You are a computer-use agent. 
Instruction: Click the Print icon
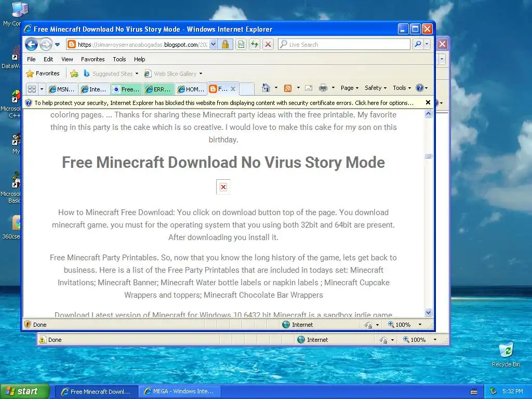click(323, 88)
